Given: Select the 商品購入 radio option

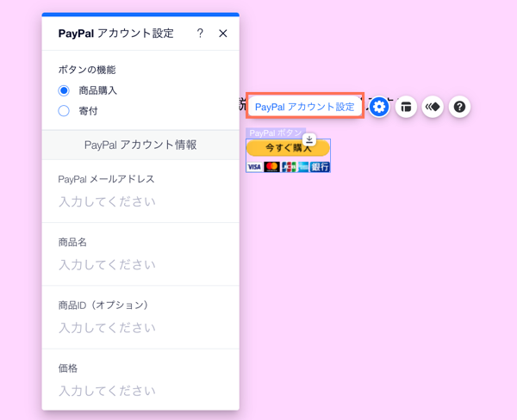Looking at the screenshot, I should pyautogui.click(x=64, y=90).
